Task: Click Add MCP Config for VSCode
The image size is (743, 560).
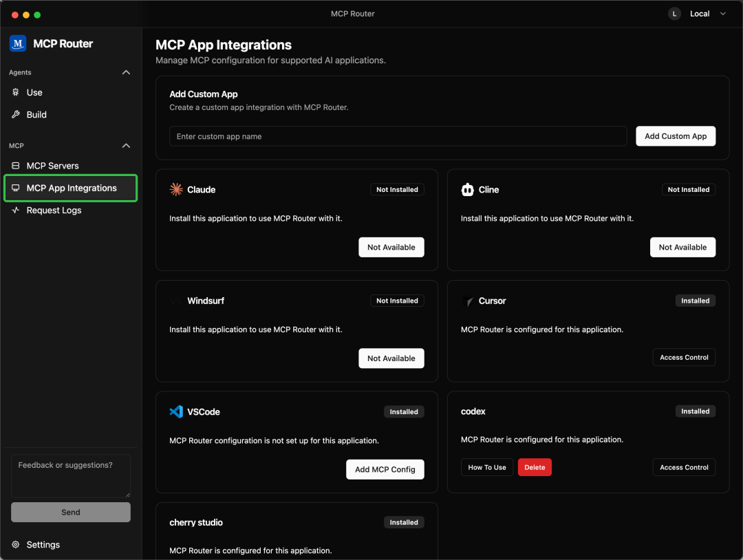Action: pos(385,469)
